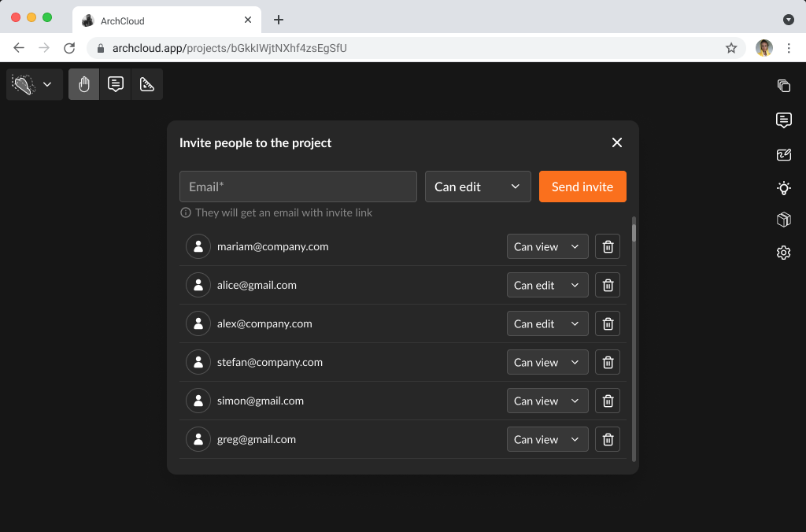The height and width of the screenshot is (532, 806).
Task: Activate the comment tool in the toolbar
Action: (x=115, y=84)
